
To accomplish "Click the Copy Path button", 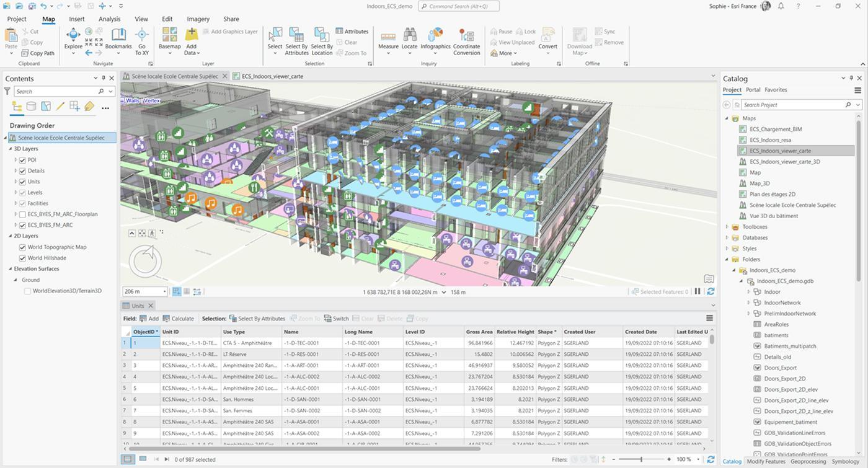I will point(37,53).
